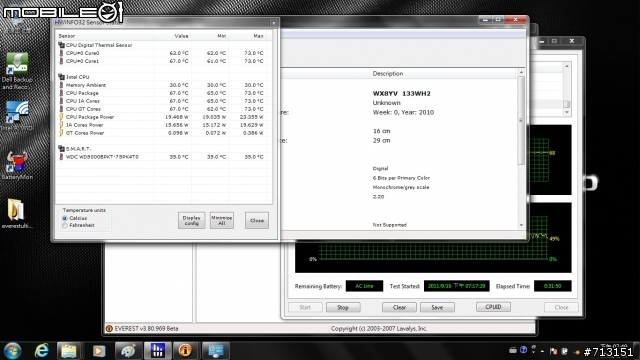Click the power icon beside IA Cores Power
640x360 pixels.
pyautogui.click(x=61, y=125)
